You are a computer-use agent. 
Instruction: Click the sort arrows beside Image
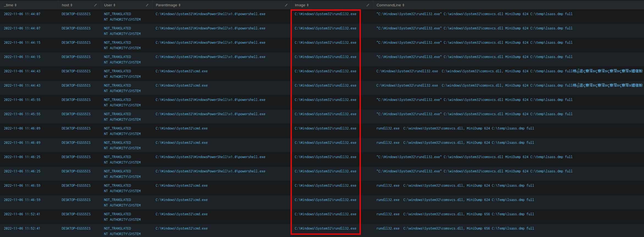pyautogui.click(x=308, y=5)
